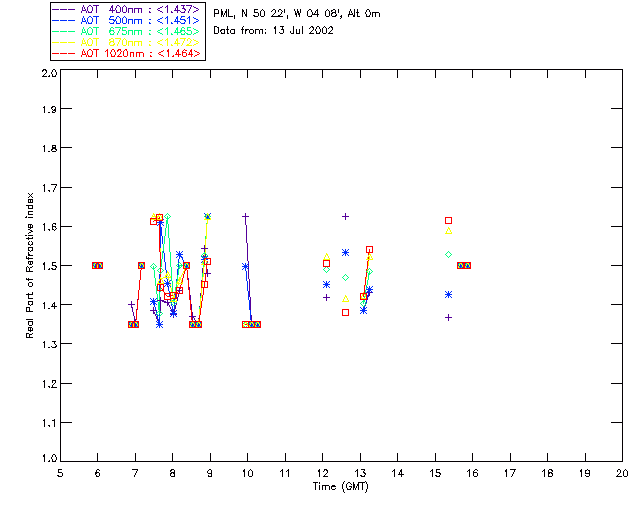Click the x-axis tick label 10
Screen dimensions: 640x512
247,474
